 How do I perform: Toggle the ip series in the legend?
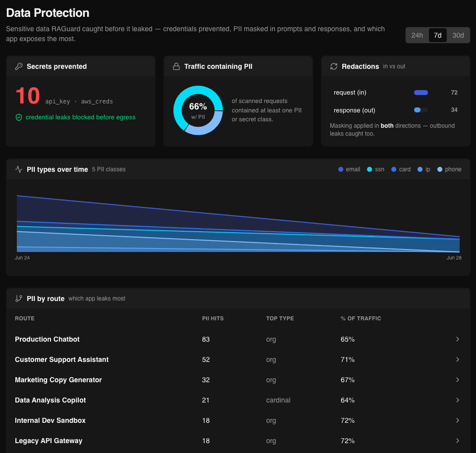424,169
